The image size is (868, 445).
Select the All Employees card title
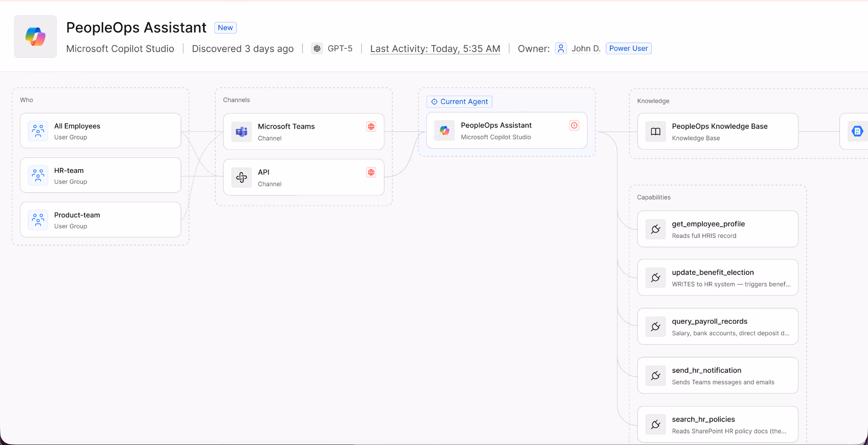point(77,126)
